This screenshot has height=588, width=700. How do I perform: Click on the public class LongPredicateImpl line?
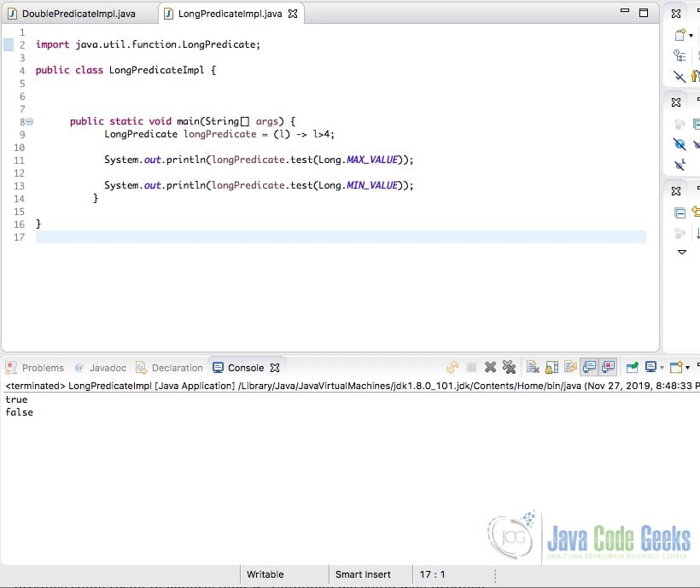(x=125, y=70)
